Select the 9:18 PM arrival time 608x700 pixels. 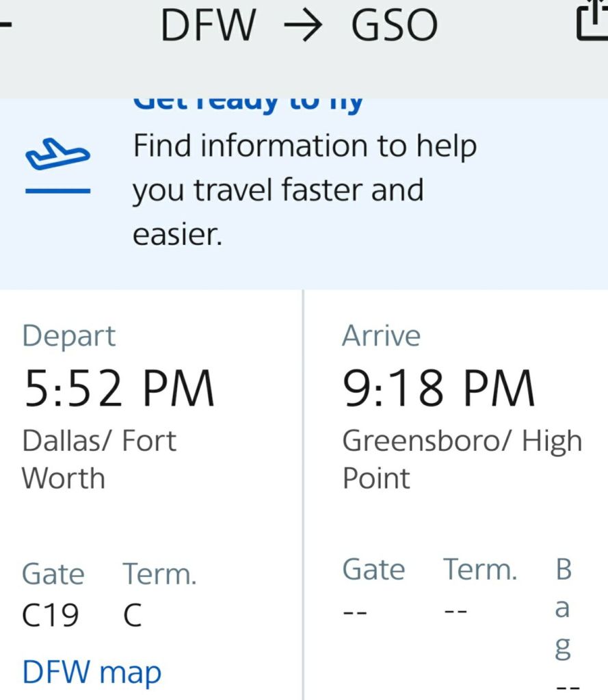438,388
